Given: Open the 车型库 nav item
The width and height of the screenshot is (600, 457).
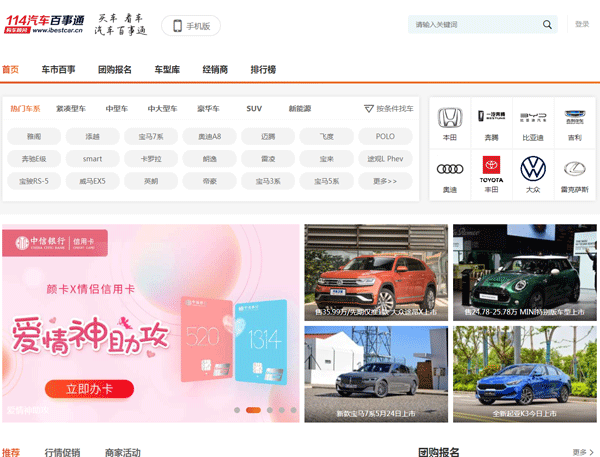Looking at the screenshot, I should pyautogui.click(x=167, y=69).
